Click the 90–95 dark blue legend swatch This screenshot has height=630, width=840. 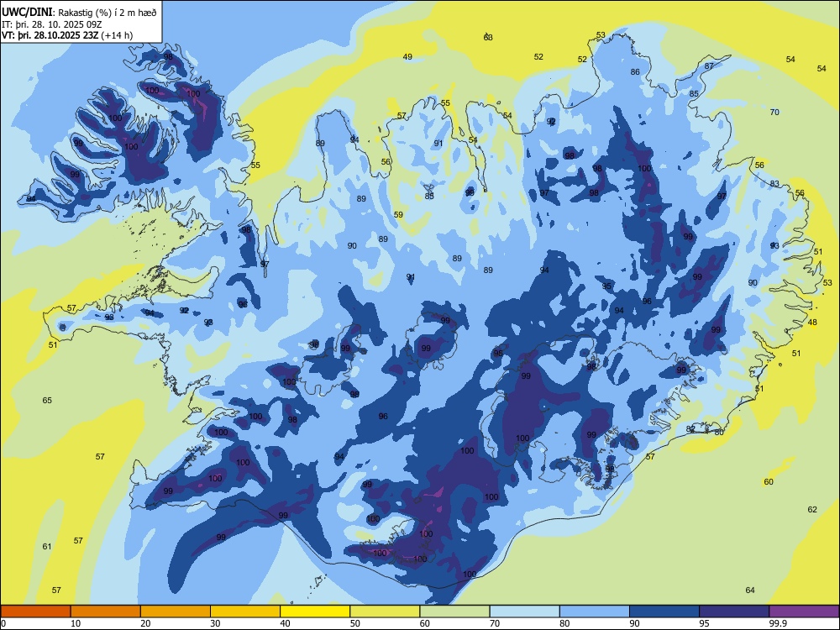(664, 612)
